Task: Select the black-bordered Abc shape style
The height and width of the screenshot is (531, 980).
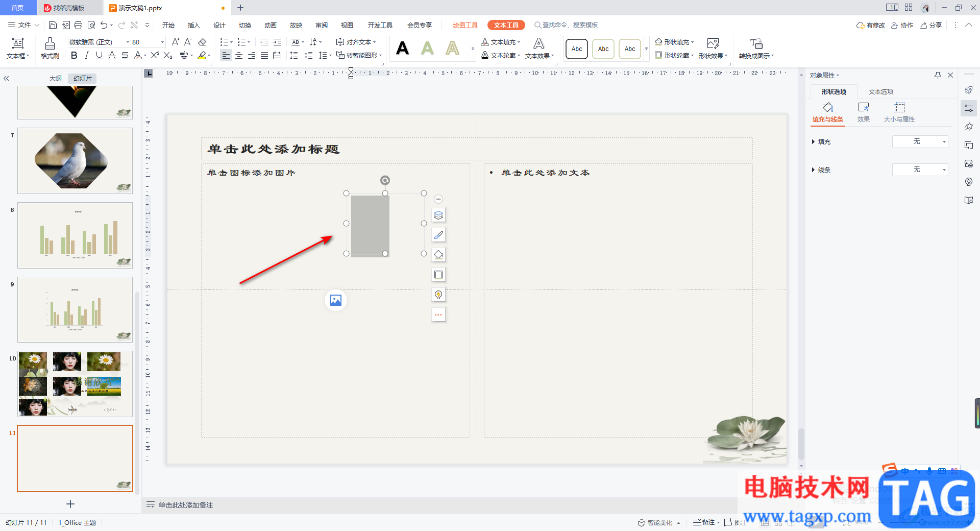Action: click(x=576, y=49)
